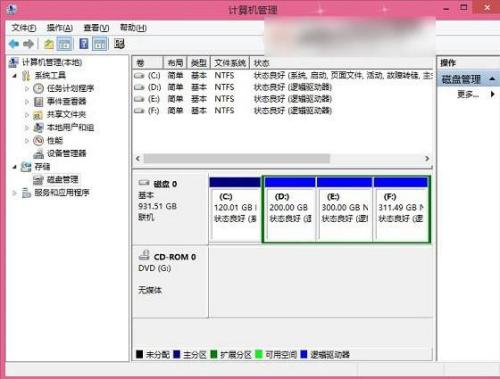Click the (C:) volume drive icon in list
500x379 pixels.
139,76
